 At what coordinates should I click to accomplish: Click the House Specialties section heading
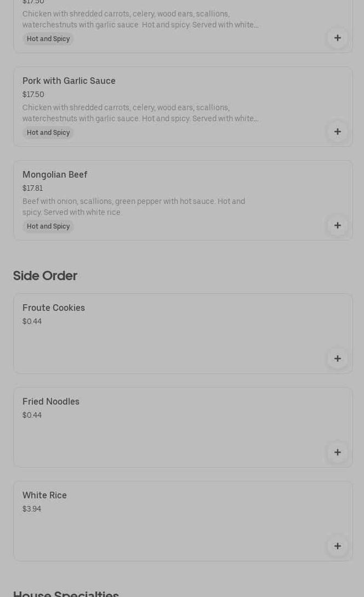[66, 593]
